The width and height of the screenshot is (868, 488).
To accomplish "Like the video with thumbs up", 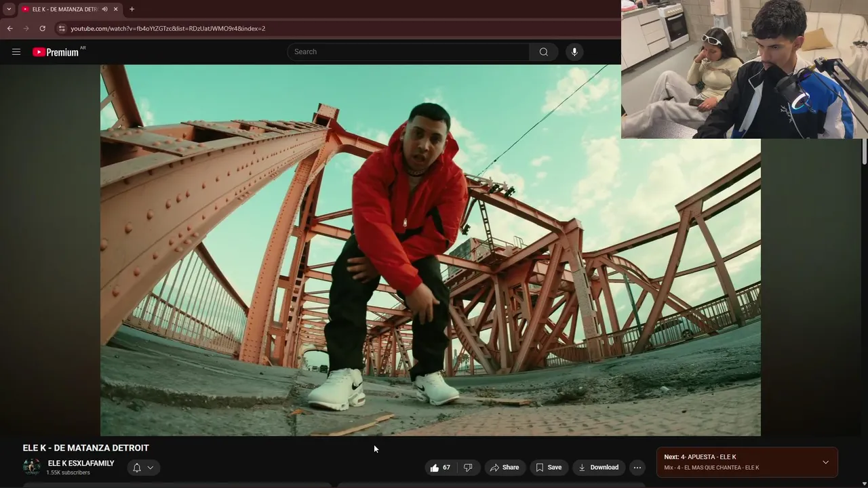I will [x=440, y=468].
